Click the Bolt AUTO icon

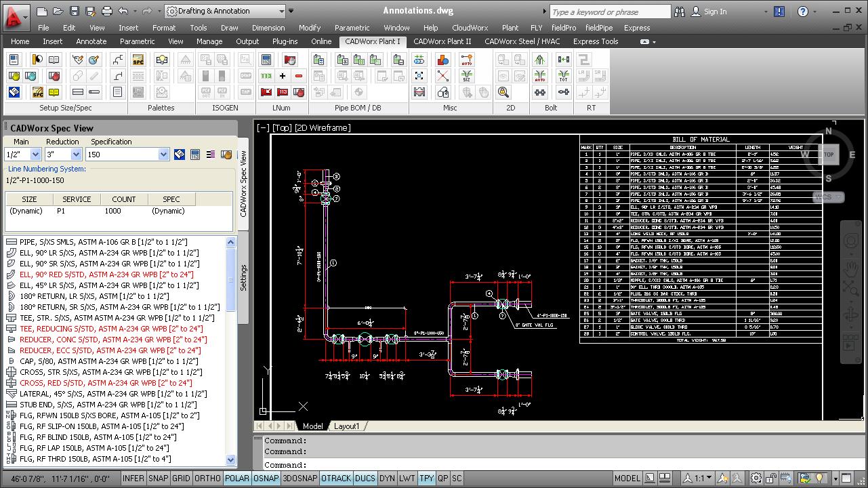coord(540,76)
